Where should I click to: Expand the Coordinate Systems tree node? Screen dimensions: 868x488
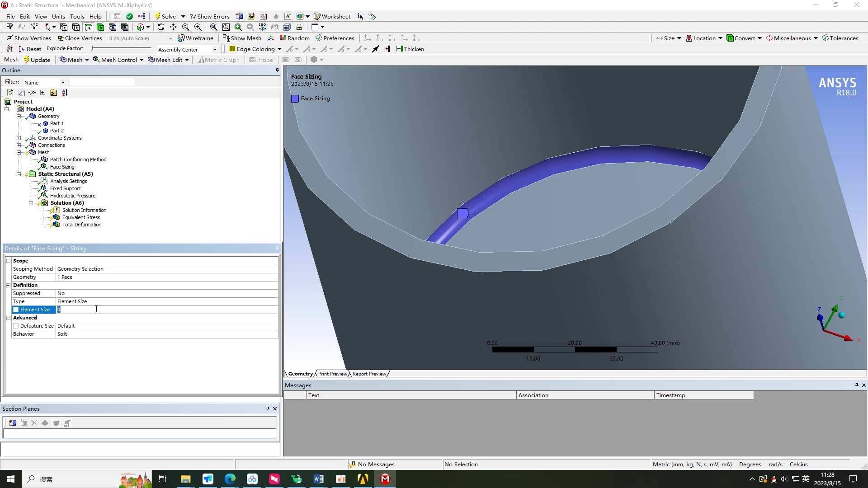(x=19, y=138)
